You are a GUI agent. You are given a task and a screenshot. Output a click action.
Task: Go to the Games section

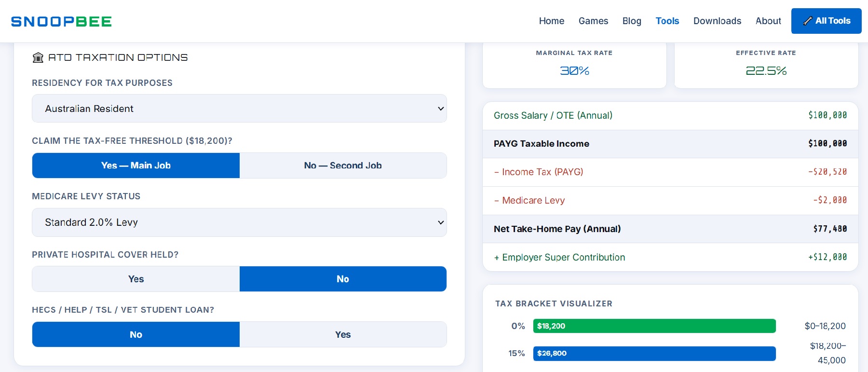tap(593, 21)
